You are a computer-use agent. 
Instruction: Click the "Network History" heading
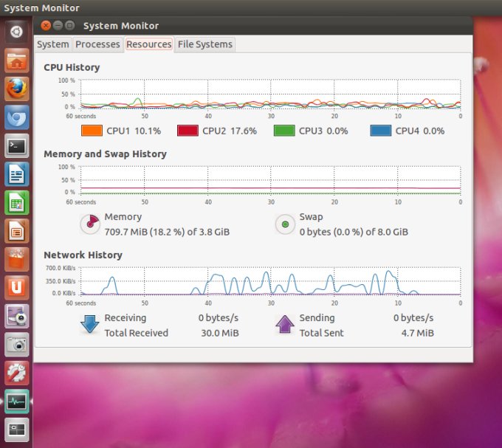click(83, 255)
